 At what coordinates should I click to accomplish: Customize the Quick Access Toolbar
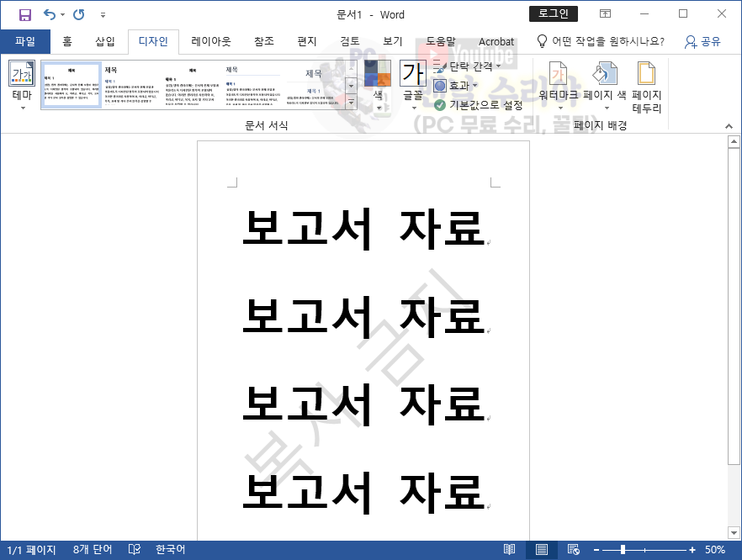[103, 15]
